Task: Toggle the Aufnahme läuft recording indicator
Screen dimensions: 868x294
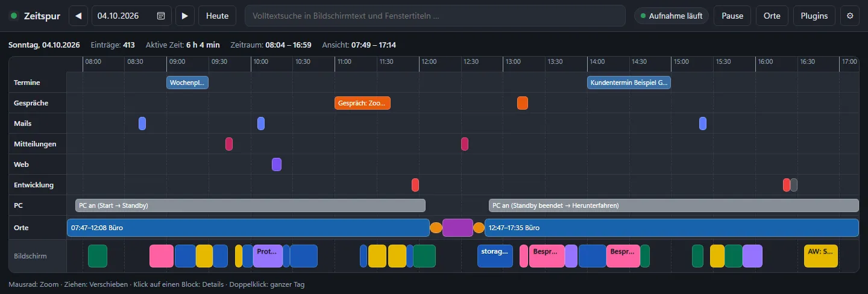Action: coord(671,16)
